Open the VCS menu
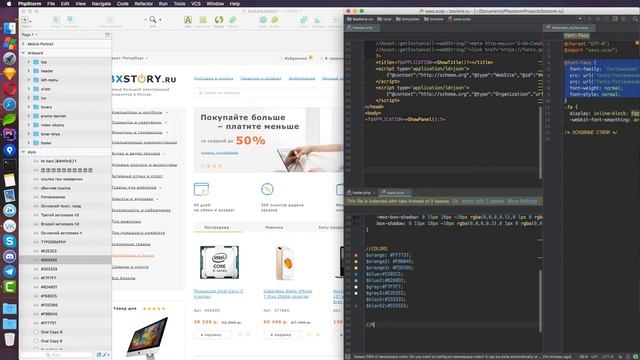 [x=196, y=4]
